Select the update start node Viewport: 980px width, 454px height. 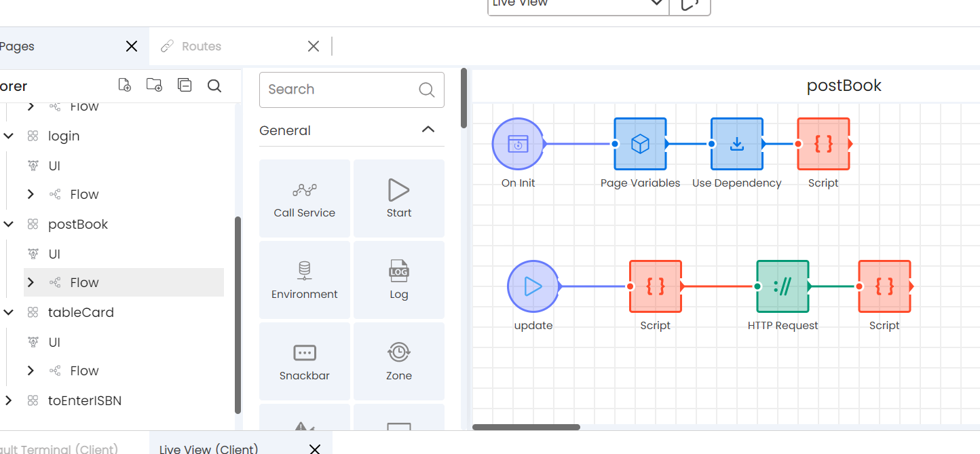[533, 286]
